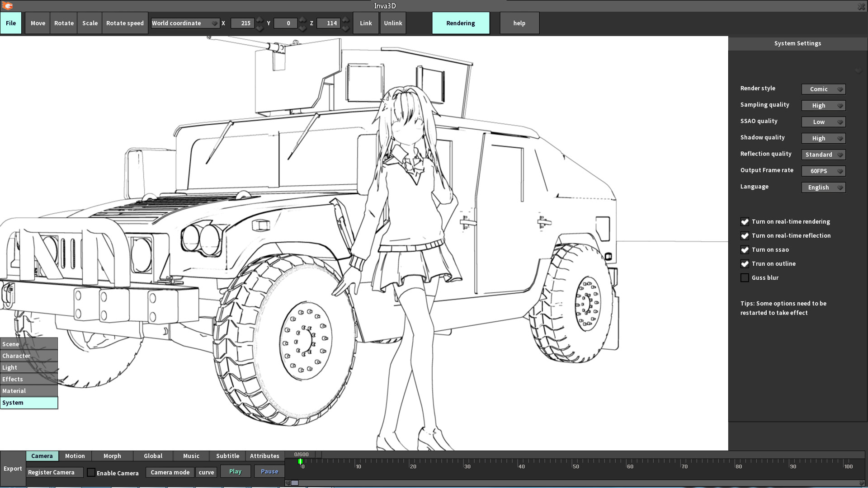The width and height of the screenshot is (868, 488).
Task: Click the 0/600 frame counter
Action: point(302,455)
